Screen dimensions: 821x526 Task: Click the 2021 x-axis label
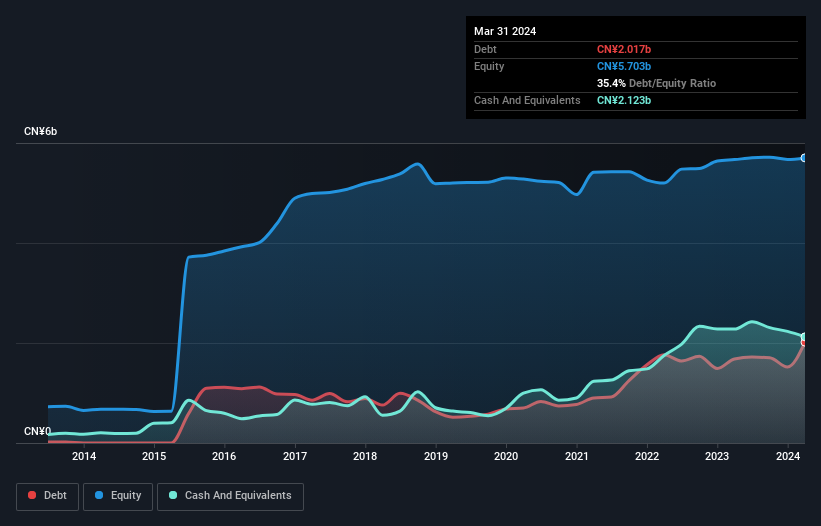[x=576, y=456]
